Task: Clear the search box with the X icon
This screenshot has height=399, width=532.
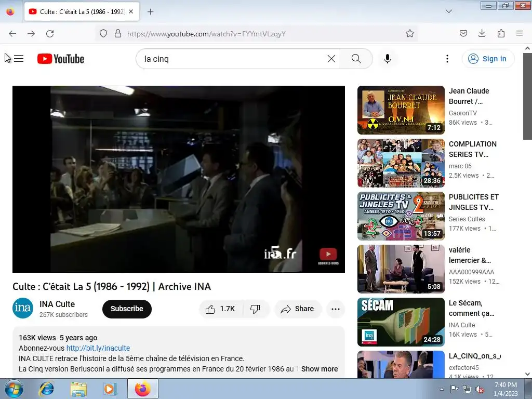Action: point(331,59)
